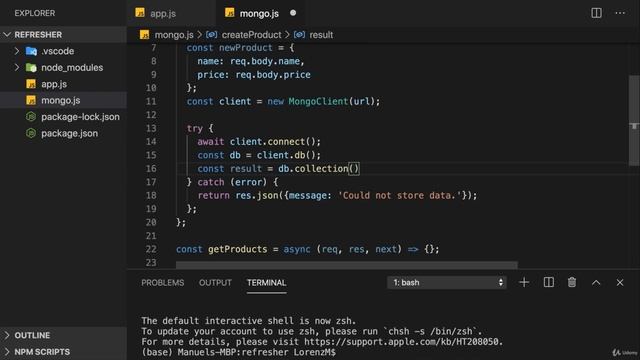Collapse the REFRESHER folder section
The height and width of the screenshot is (360, 640).
[63, 35]
